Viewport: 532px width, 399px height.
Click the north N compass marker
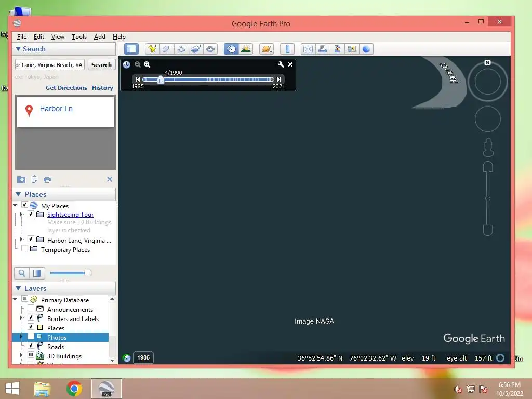[x=487, y=62]
